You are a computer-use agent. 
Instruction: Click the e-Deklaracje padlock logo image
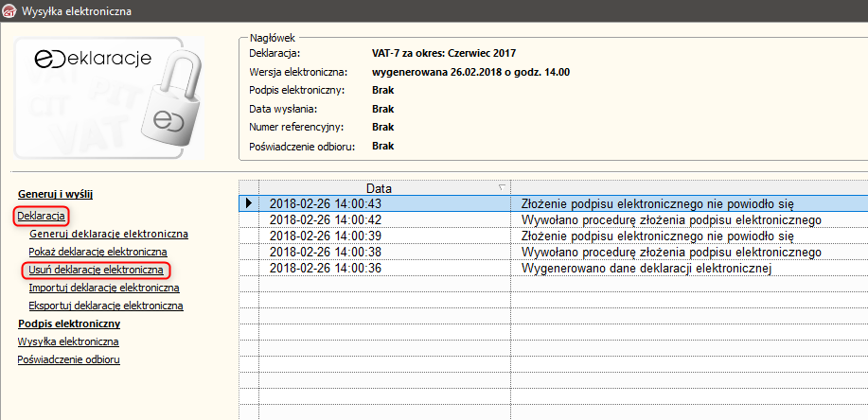tap(109, 98)
